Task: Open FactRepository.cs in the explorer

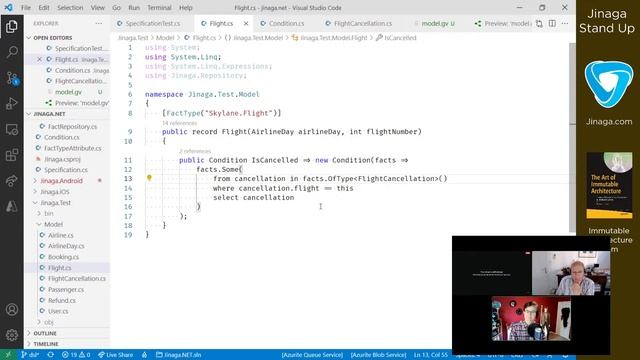Action: (x=72, y=127)
